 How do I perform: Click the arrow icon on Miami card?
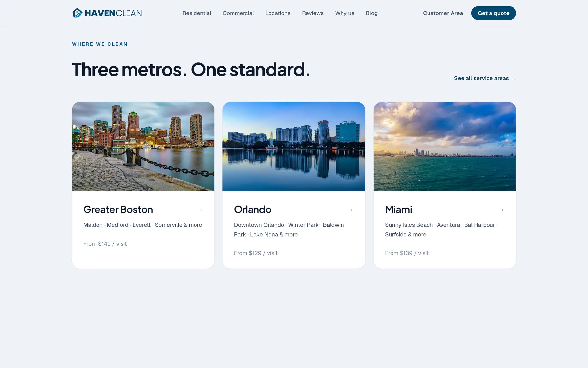502,210
